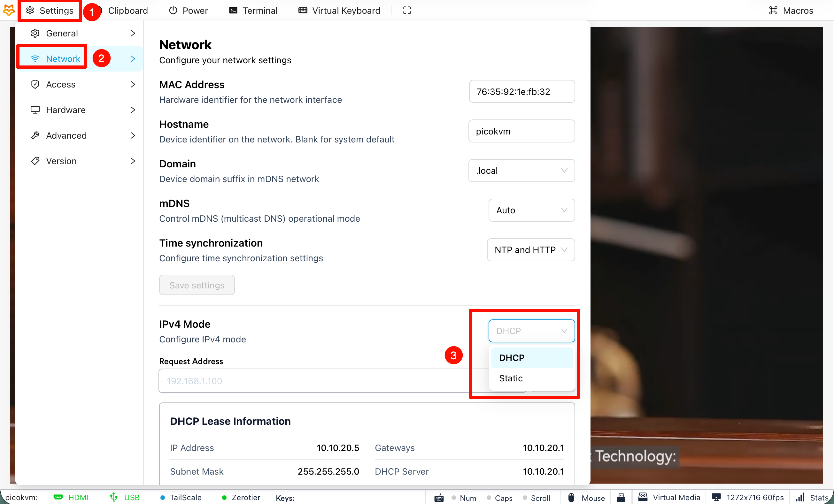
Task: Open the Domain .local dropdown
Action: pos(521,171)
